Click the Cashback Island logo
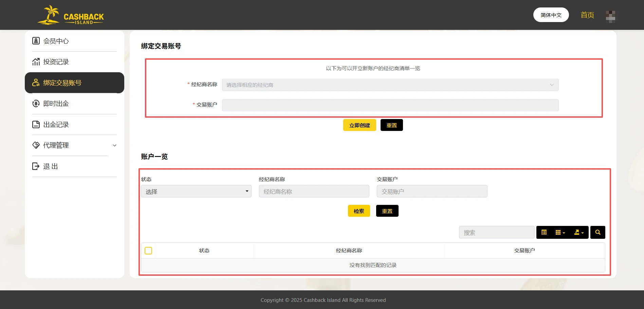Screen dimensions: 644x309 click(70, 15)
